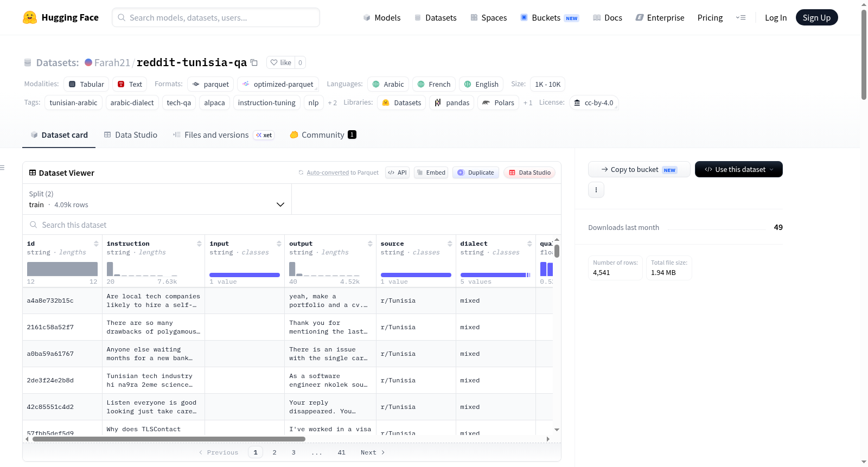Open the three-dot more options button

point(596,190)
